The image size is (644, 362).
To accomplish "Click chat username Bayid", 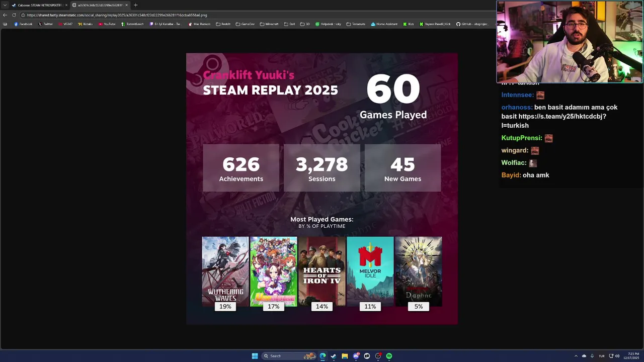I will coord(511,175).
